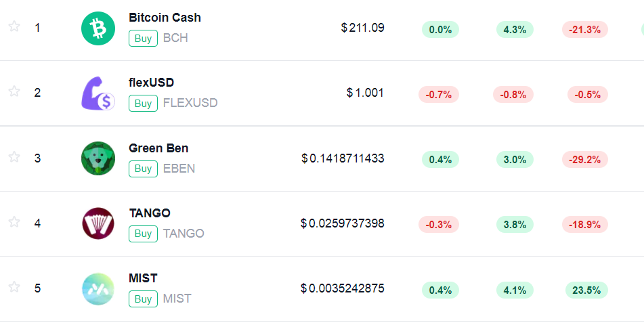Click Buy beside the MIST ticker

(143, 299)
